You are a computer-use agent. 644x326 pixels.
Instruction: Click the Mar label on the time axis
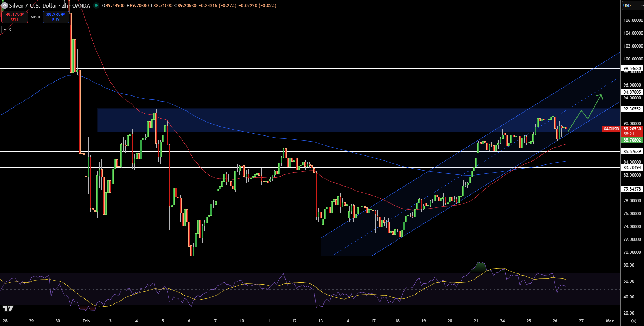pos(610,321)
